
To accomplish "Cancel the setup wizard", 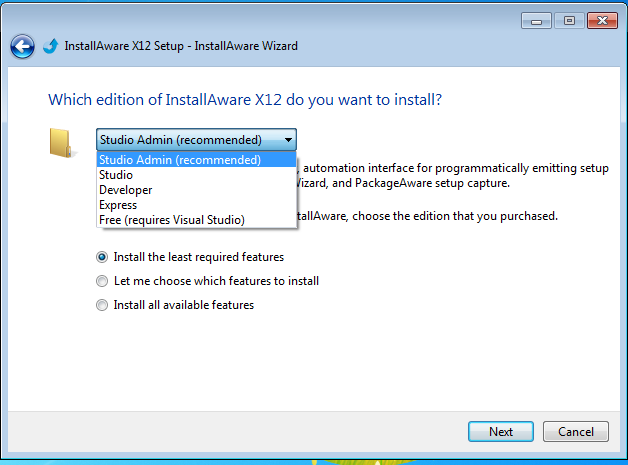I will click(576, 431).
